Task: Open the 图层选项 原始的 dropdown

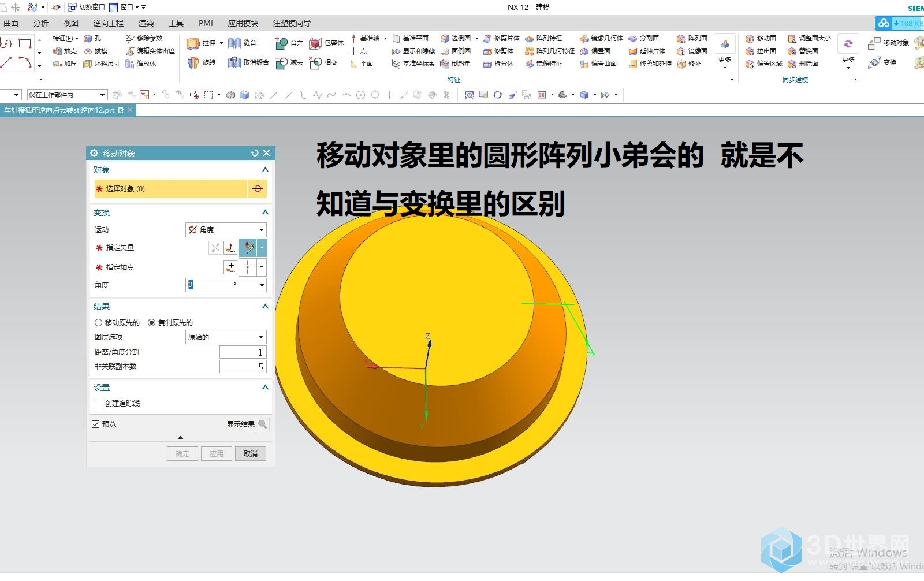Action: [x=226, y=337]
